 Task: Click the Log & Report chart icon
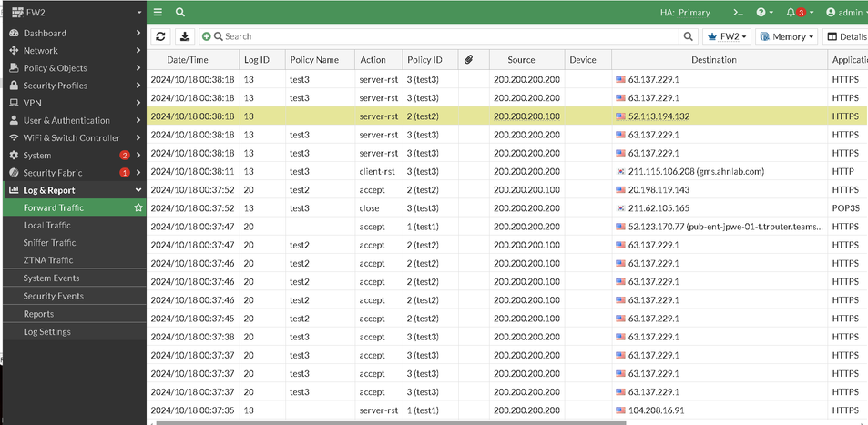click(x=14, y=190)
